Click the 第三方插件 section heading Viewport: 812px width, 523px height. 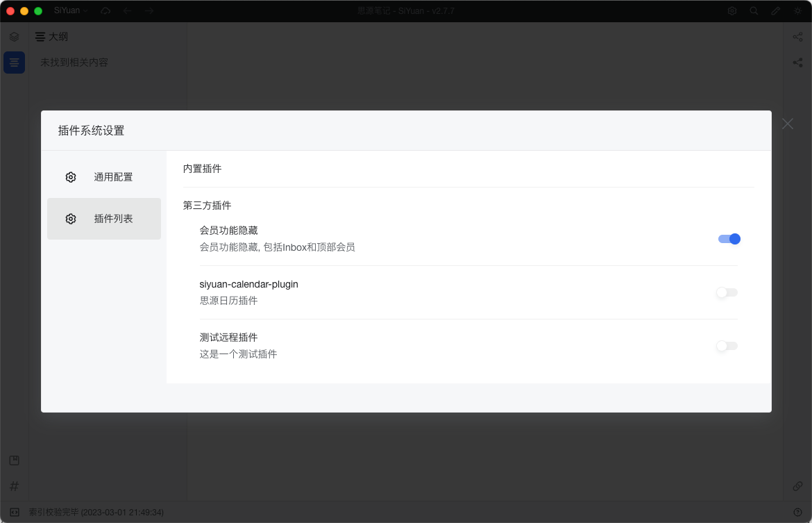[x=207, y=206]
